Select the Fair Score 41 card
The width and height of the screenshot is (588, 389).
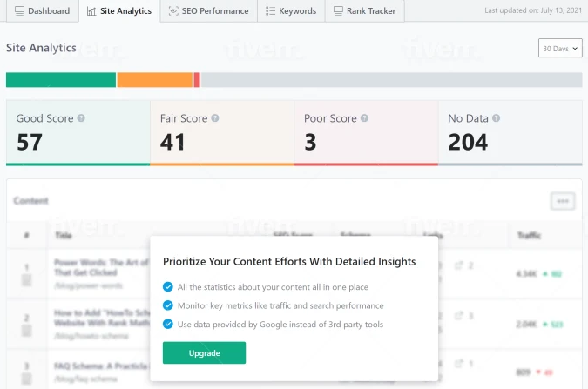pyautogui.click(x=222, y=132)
